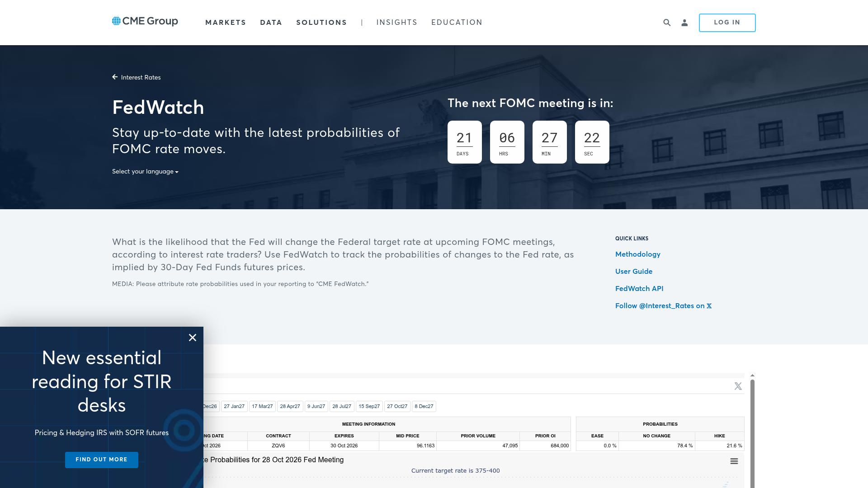
Task: Open the MARKETS menu
Action: tap(226, 23)
